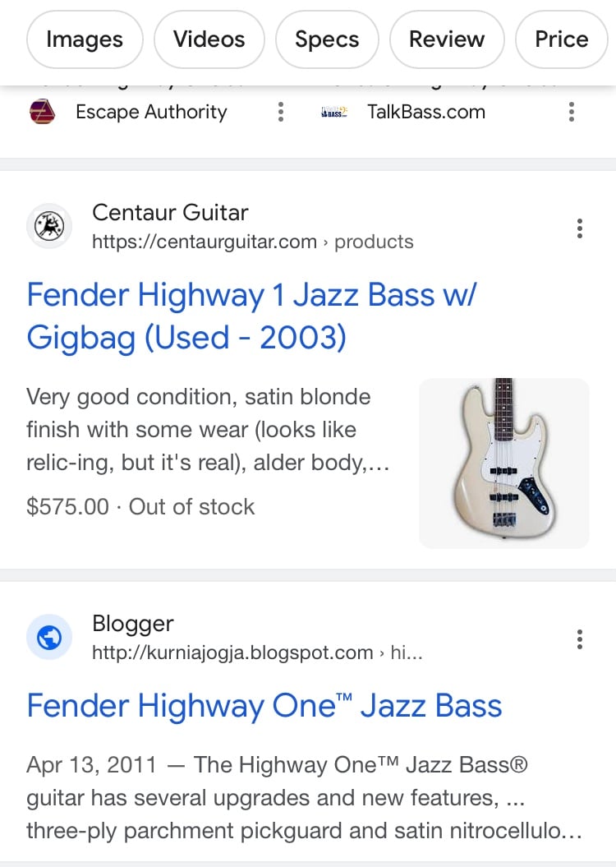Select the Price filter chip
The image size is (616, 867).
coord(561,39)
